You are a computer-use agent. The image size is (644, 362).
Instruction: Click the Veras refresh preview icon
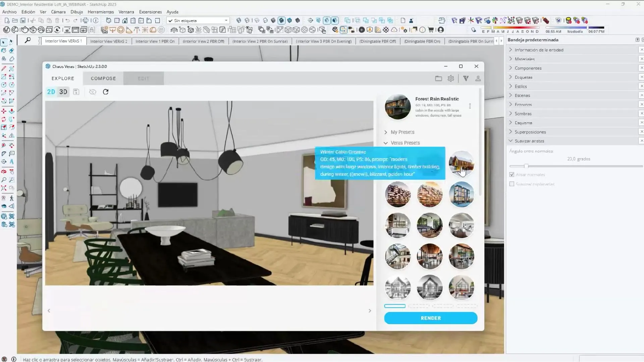pyautogui.click(x=106, y=92)
